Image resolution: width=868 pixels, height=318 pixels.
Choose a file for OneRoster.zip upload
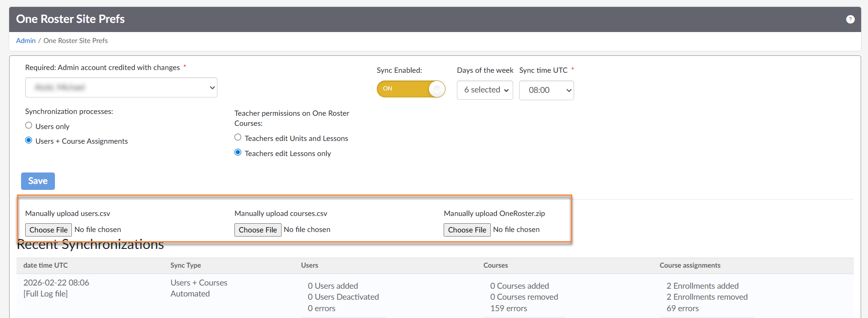[467, 230]
